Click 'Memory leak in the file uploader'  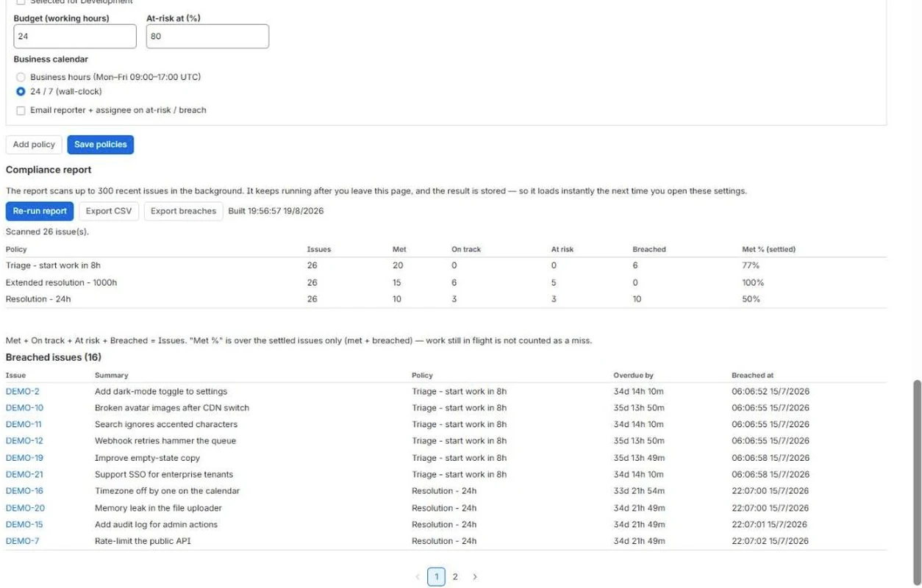158,508
